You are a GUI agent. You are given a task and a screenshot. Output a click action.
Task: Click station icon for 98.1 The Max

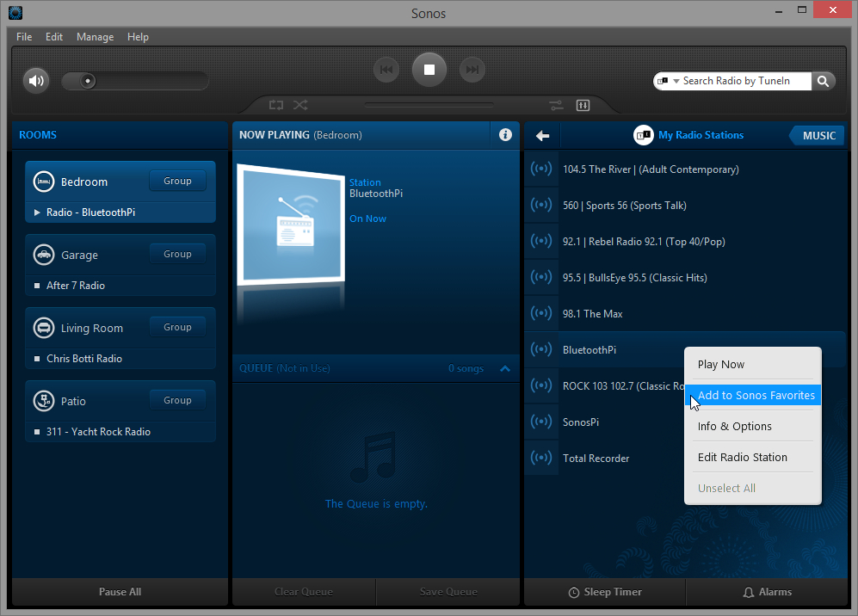[x=541, y=313]
